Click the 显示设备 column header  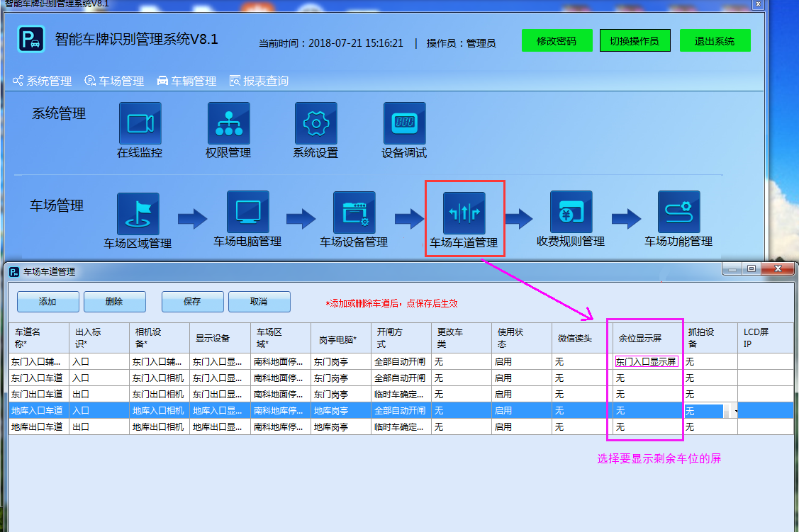(x=220, y=338)
